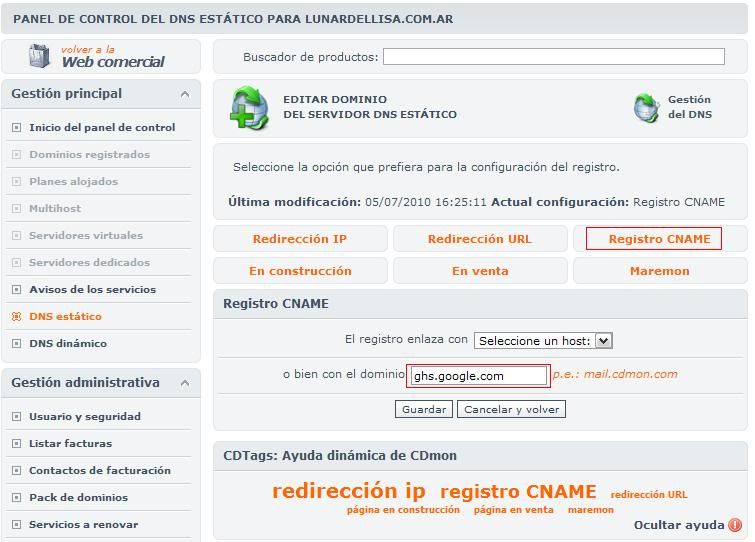This screenshot has width=755, height=542.
Task: Choose Redirección IP option
Action: tap(300, 239)
